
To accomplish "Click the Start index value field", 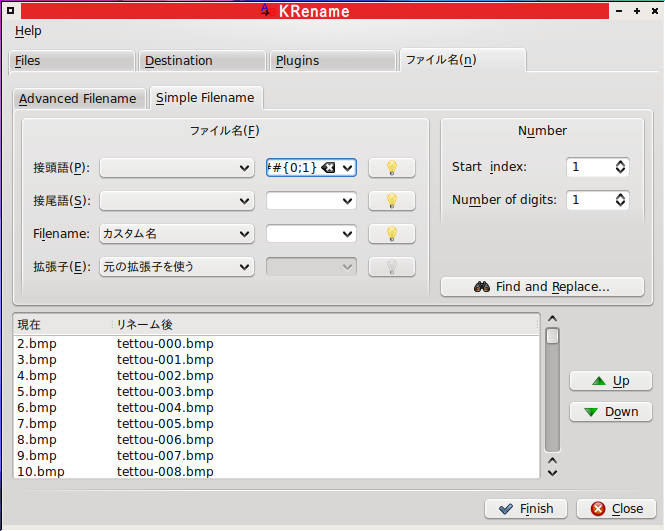I will pos(590,167).
